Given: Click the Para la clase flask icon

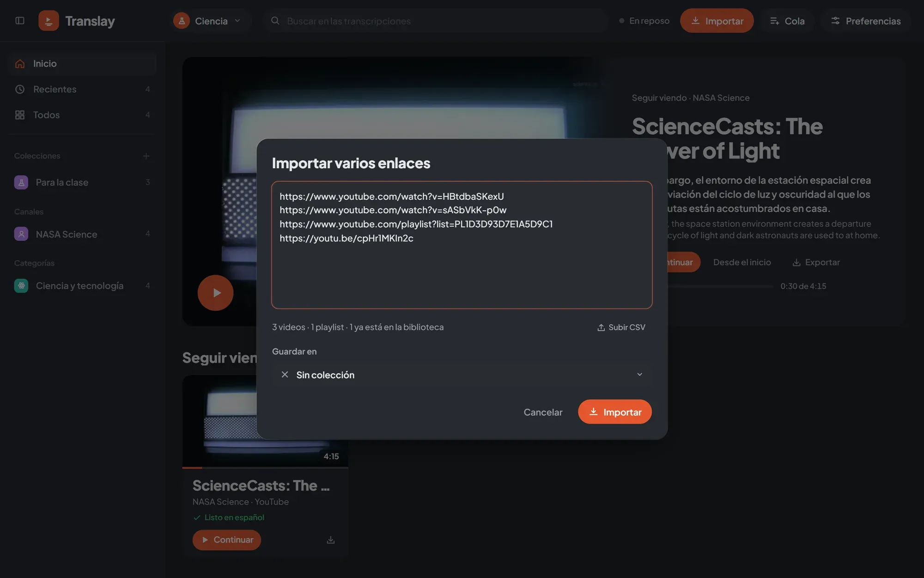Looking at the screenshot, I should [21, 183].
